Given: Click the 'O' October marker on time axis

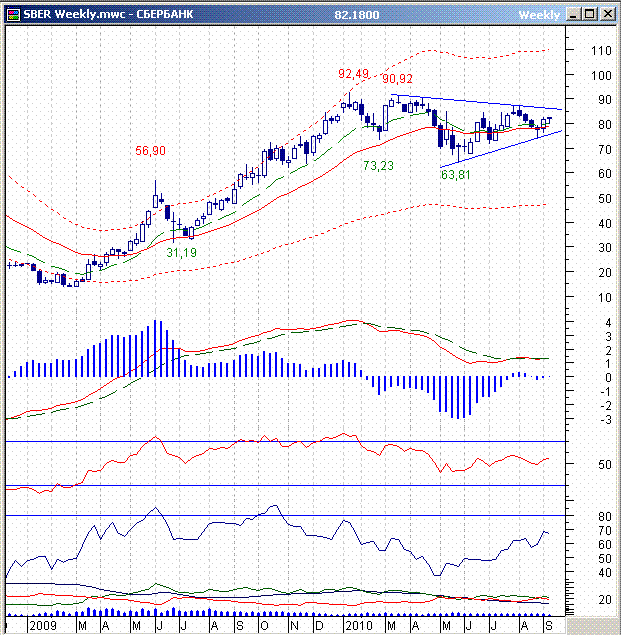Looking at the screenshot, I should point(264,626).
